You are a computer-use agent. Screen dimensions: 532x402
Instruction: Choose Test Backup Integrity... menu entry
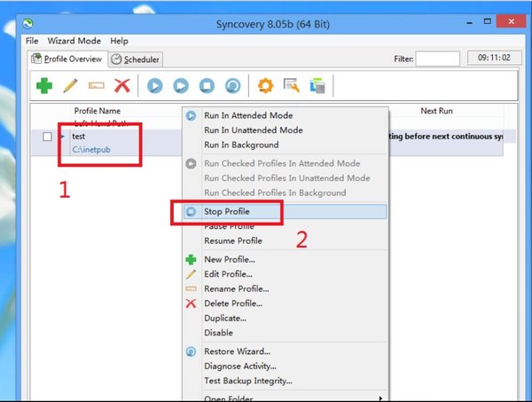[285, 381]
